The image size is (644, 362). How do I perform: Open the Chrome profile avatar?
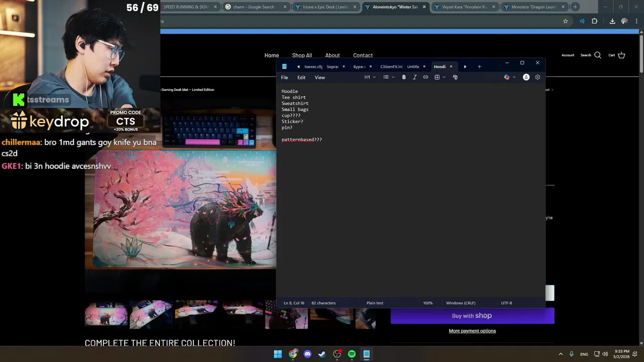pyautogui.click(x=624, y=21)
